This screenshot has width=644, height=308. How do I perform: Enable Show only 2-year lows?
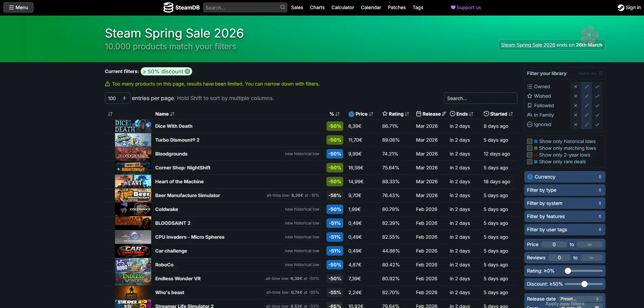point(530,155)
